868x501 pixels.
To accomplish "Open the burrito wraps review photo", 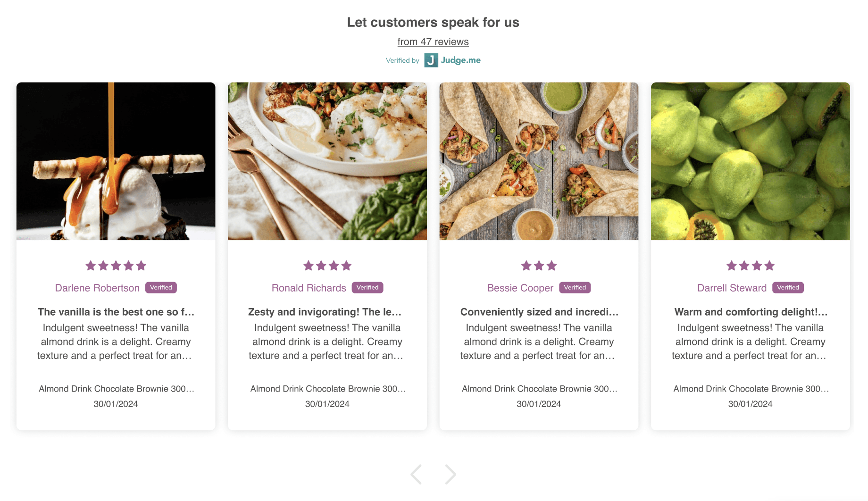I will point(539,161).
